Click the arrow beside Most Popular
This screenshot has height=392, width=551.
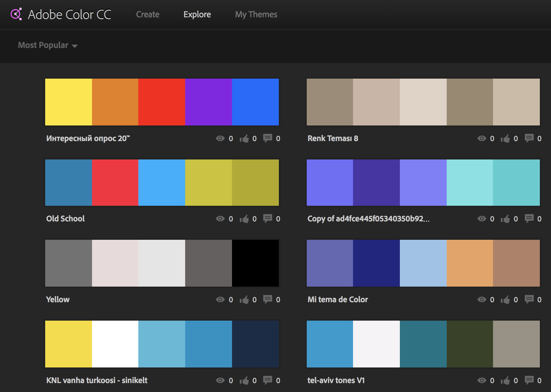click(75, 46)
